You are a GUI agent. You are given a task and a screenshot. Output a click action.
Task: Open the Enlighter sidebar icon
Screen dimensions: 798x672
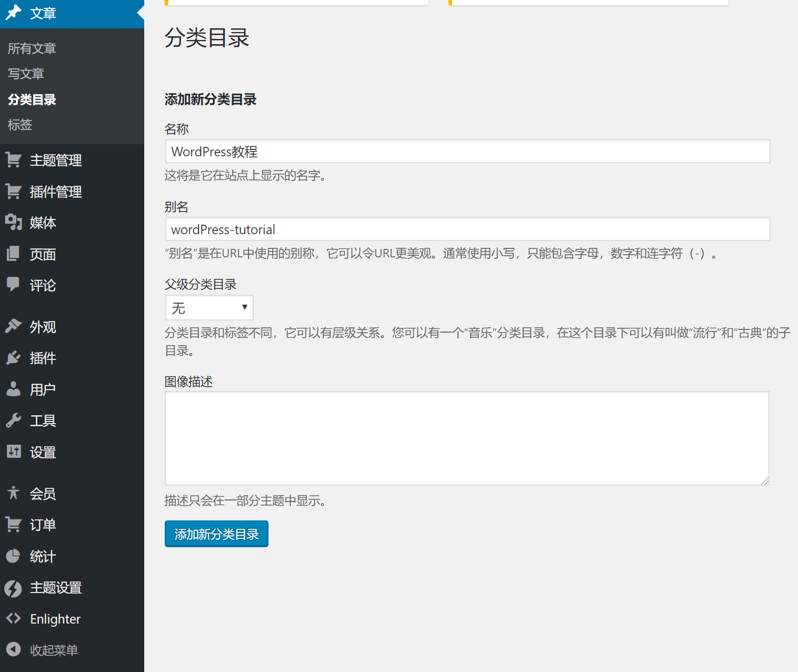14,618
